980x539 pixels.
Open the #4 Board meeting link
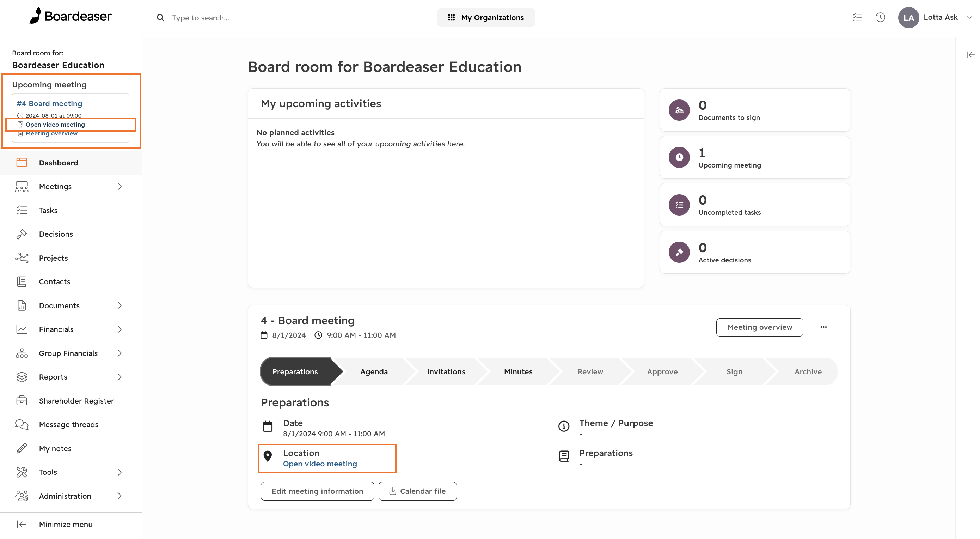49,104
